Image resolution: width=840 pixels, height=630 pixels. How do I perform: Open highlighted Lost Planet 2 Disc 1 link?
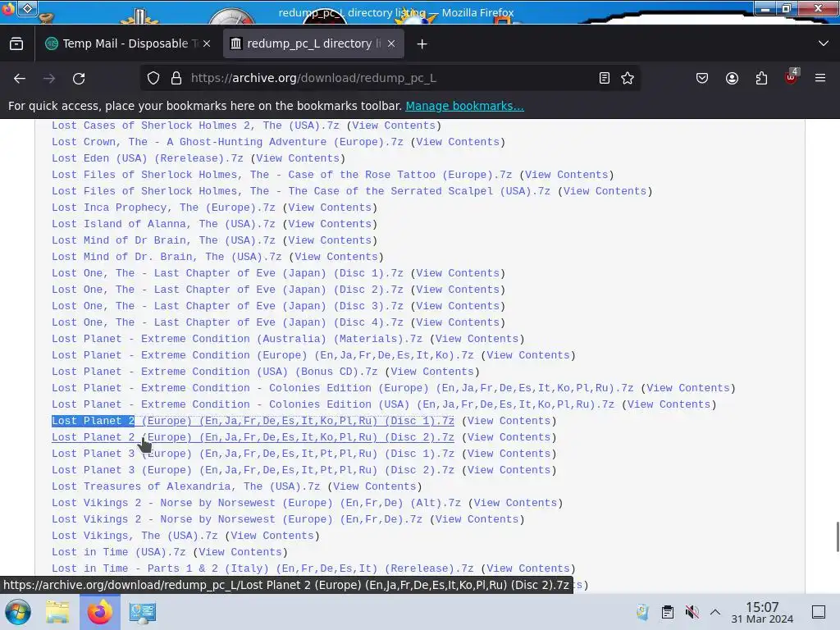[253, 421]
